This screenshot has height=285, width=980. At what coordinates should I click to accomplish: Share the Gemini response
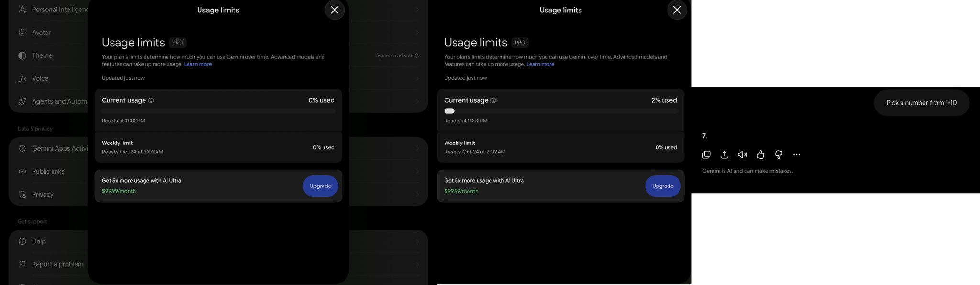click(x=724, y=154)
